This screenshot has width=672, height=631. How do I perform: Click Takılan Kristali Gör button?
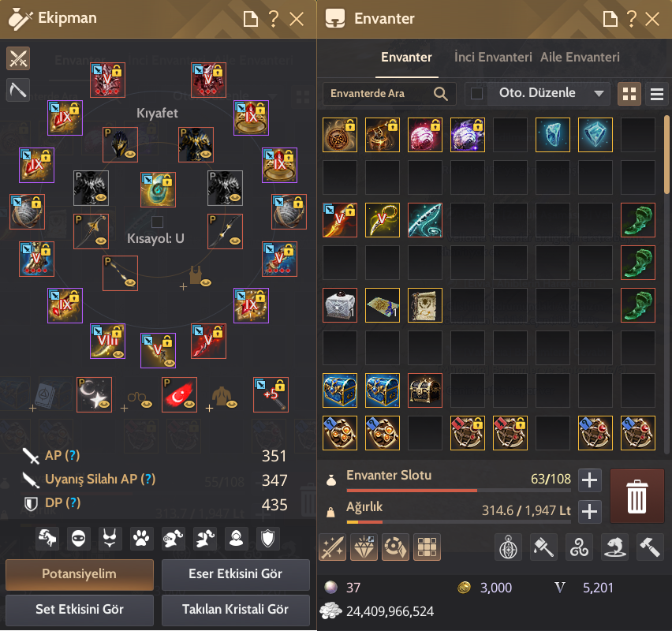click(235, 610)
